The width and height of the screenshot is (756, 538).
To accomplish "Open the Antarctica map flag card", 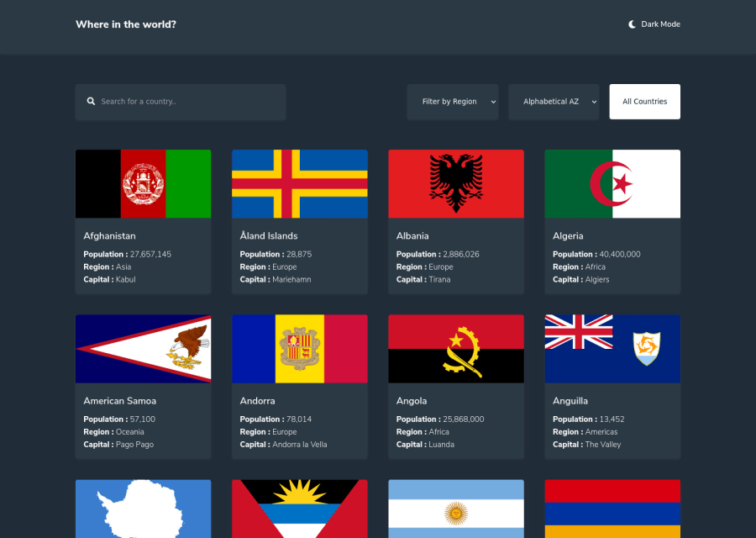I will [143, 509].
